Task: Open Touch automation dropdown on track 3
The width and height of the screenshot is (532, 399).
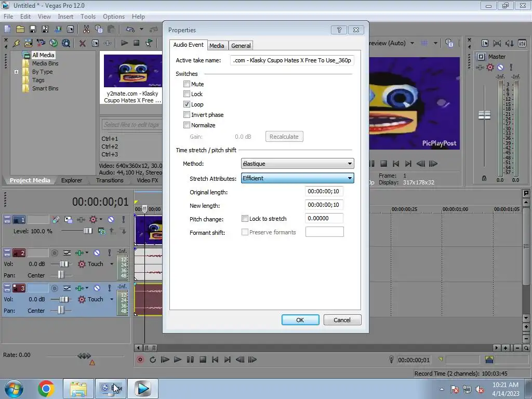Action: tap(112, 299)
